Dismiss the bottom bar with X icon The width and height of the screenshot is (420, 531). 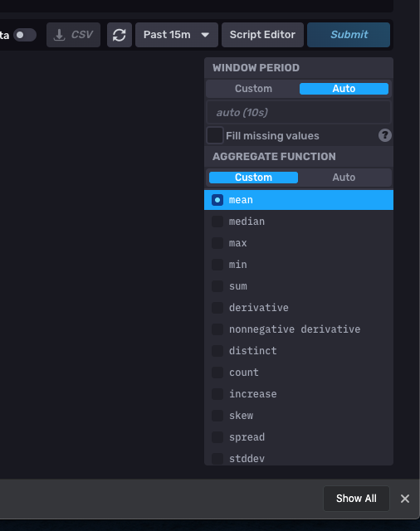coord(405,499)
